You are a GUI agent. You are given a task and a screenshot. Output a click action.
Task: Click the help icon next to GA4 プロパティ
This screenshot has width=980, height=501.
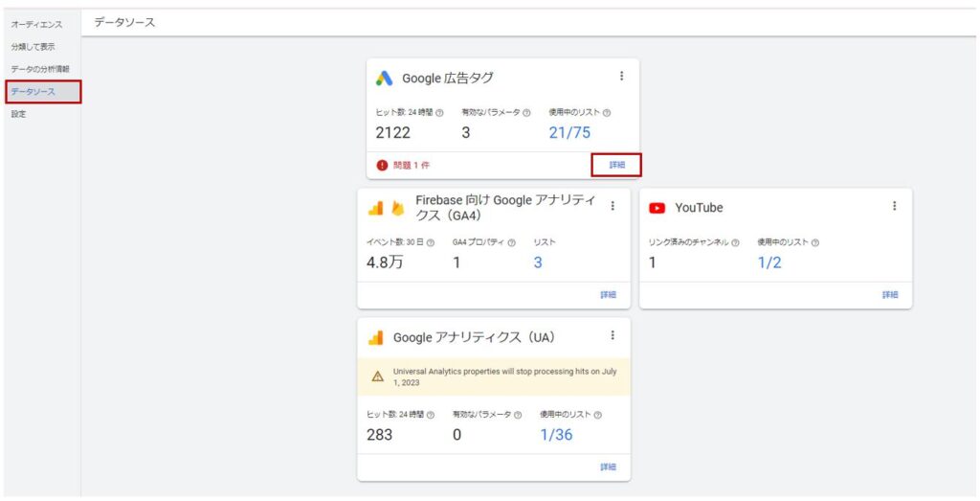pyautogui.click(x=511, y=242)
